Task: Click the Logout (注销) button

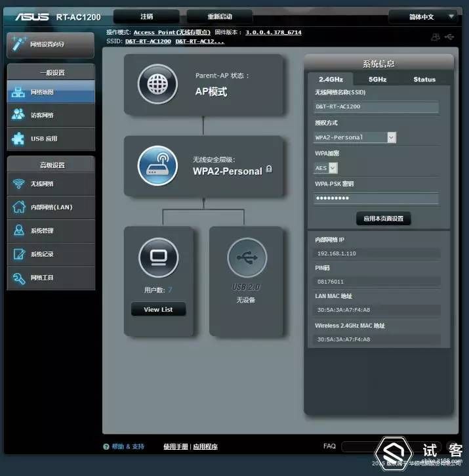Action: (x=146, y=16)
